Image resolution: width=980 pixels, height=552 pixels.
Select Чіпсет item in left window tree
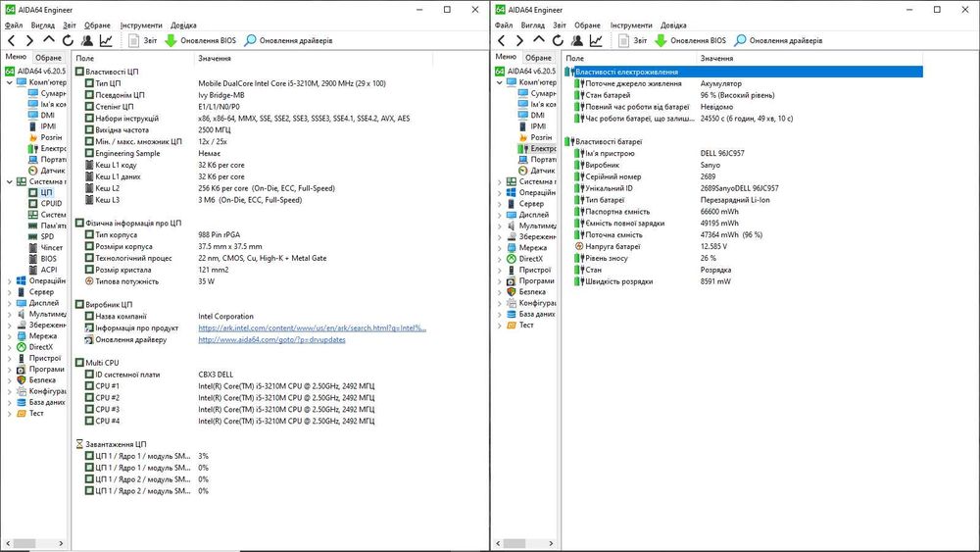tap(51, 247)
